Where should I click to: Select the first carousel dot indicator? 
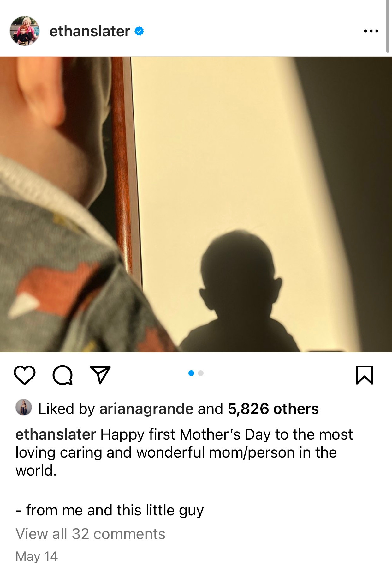pos(191,373)
